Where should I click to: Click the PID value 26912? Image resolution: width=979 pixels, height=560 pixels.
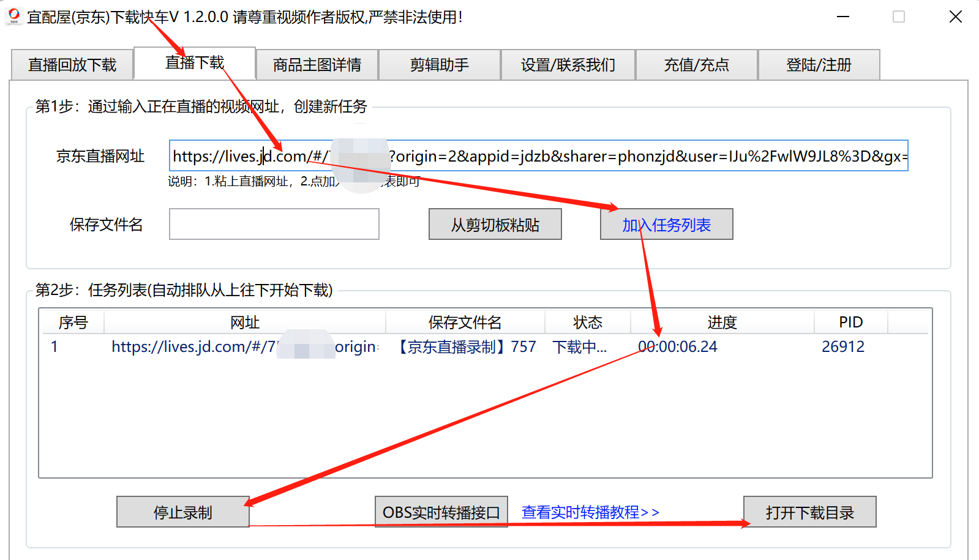pos(843,347)
